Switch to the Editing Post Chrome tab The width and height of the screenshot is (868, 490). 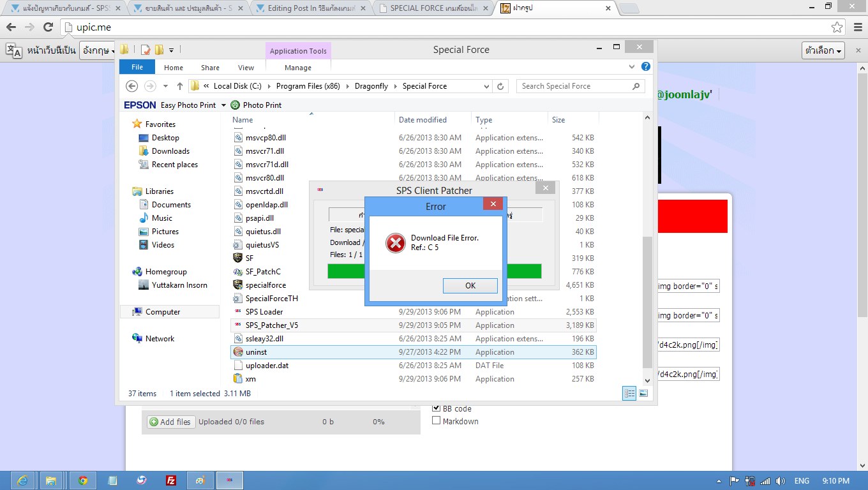click(311, 8)
